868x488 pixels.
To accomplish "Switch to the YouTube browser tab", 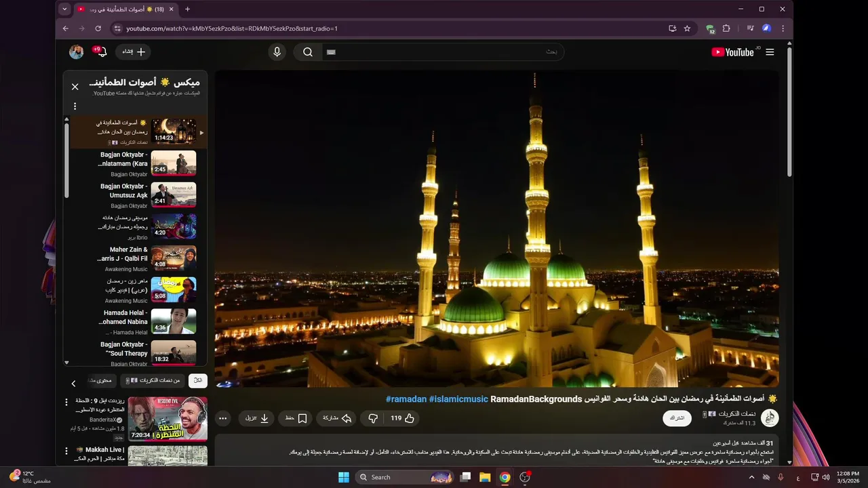I will click(x=124, y=9).
